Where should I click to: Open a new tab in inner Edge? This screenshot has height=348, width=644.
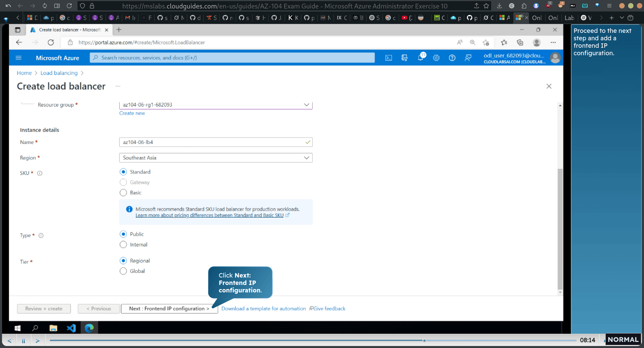(x=119, y=30)
